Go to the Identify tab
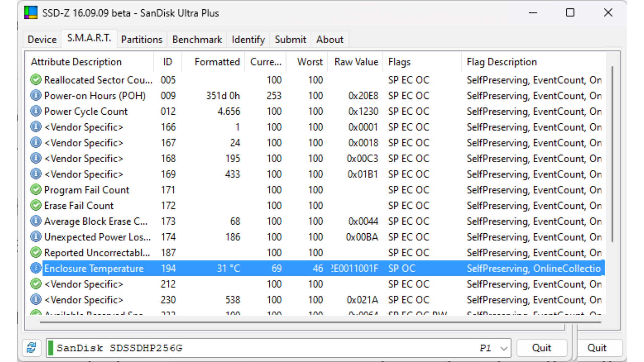 tap(248, 40)
